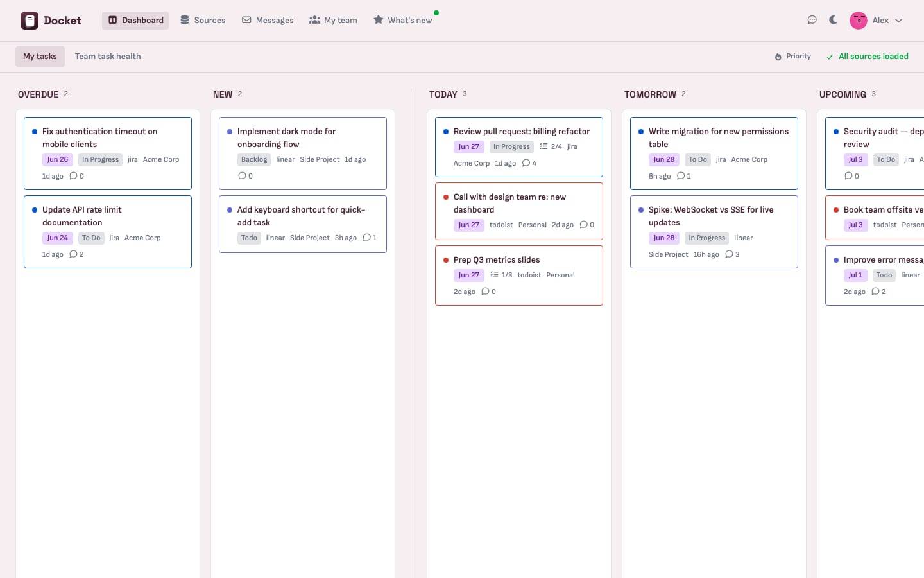The width and height of the screenshot is (924, 578).
Task: Click Jun 28 badge on Write migration card
Action: pyautogui.click(x=664, y=159)
